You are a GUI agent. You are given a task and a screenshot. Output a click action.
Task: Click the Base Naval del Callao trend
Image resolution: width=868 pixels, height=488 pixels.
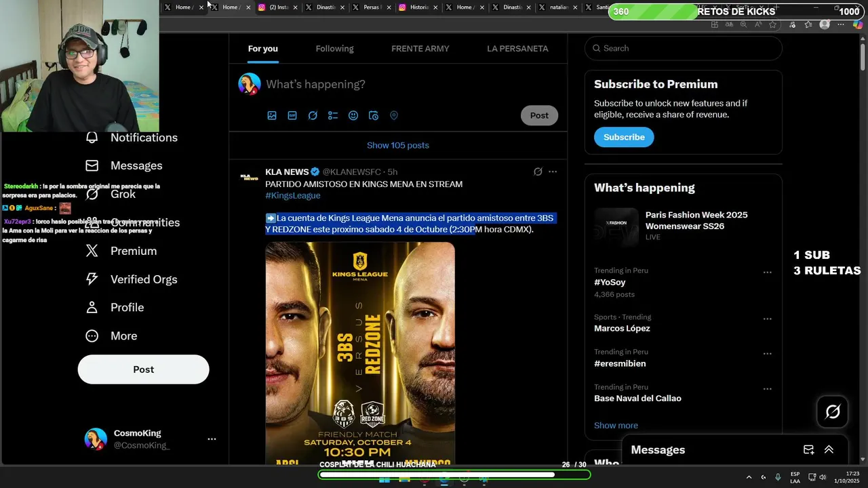[637, 399]
